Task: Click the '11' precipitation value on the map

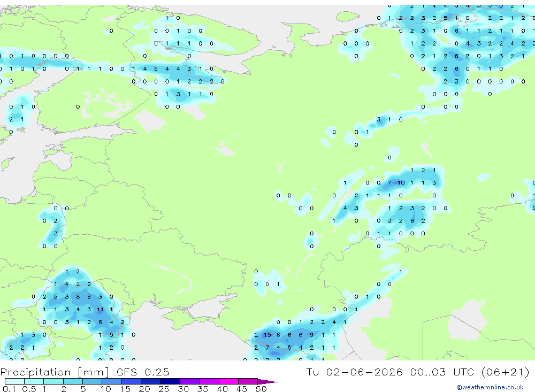Action: tap(100, 310)
